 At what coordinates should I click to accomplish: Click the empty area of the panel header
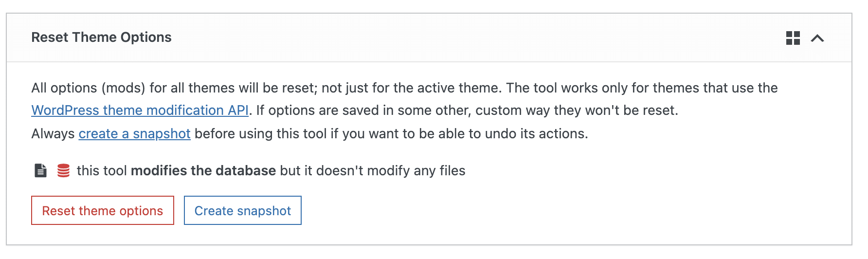pyautogui.click(x=477, y=38)
